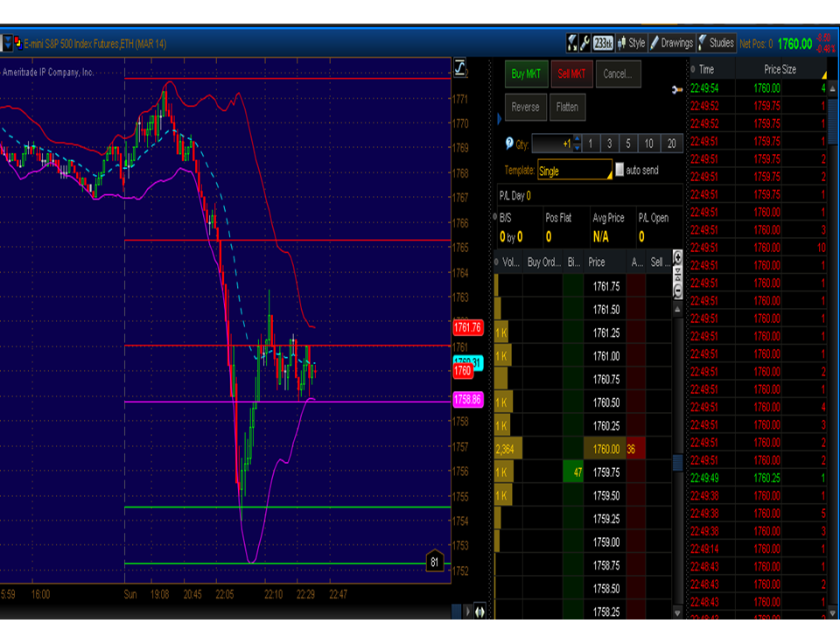
Task: Zoom out the price ladder with minus icon
Action: click(676, 292)
